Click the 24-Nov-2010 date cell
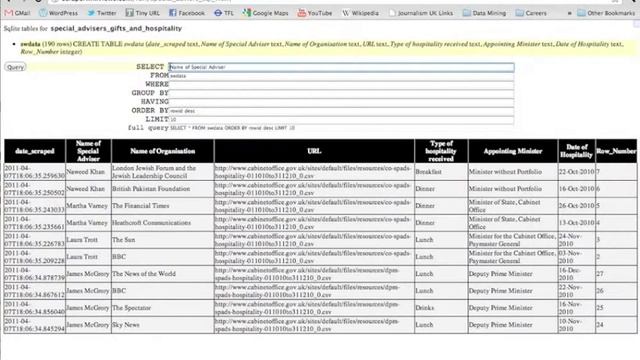640x360 pixels. [x=576, y=240]
